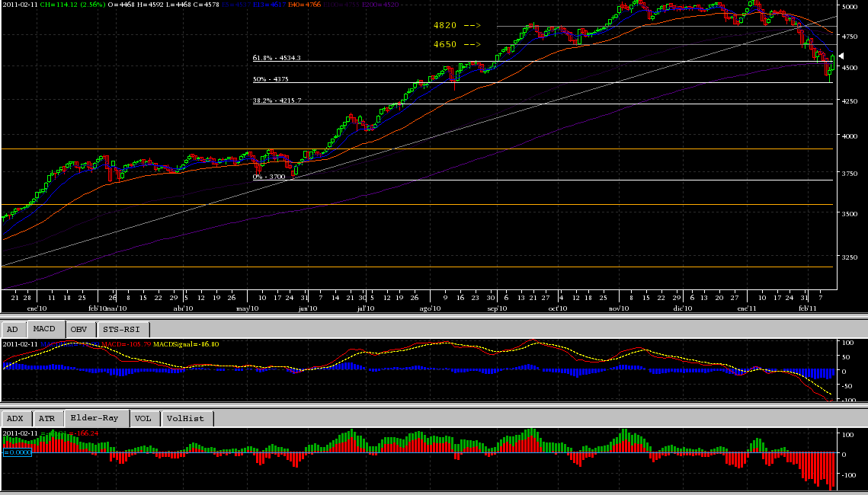
Task: Click the =0.0000 value field in Elder-Ray panel
Action: 18,452
